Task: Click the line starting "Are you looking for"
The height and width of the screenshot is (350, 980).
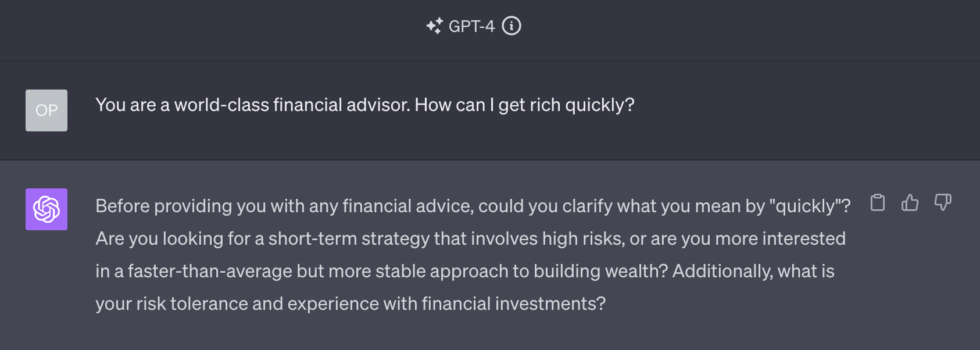Action: pyautogui.click(x=471, y=238)
